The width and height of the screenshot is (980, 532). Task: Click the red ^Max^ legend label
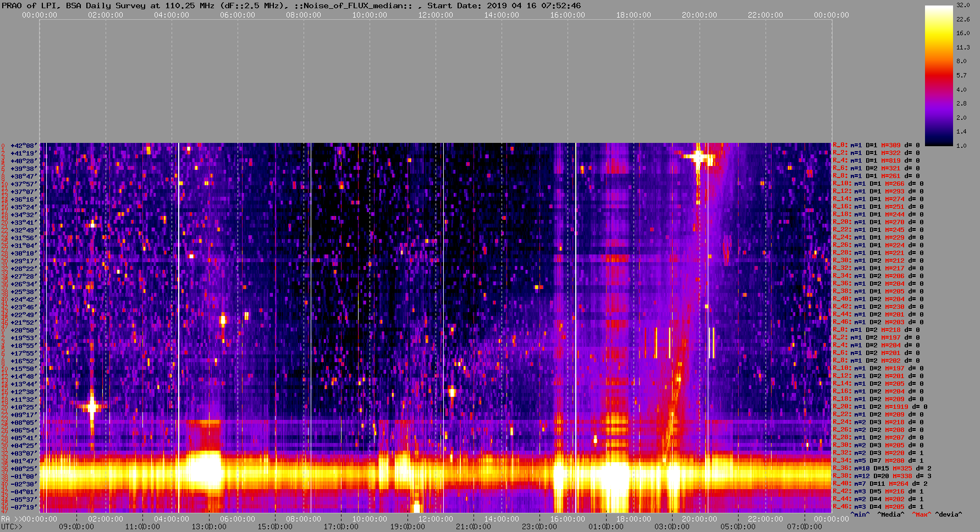tap(921, 514)
